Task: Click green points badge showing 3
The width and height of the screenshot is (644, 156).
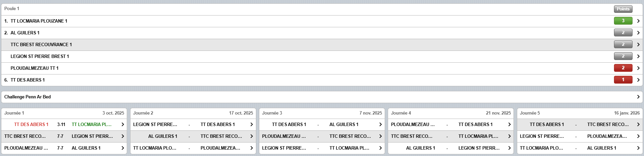Action: pos(623,21)
